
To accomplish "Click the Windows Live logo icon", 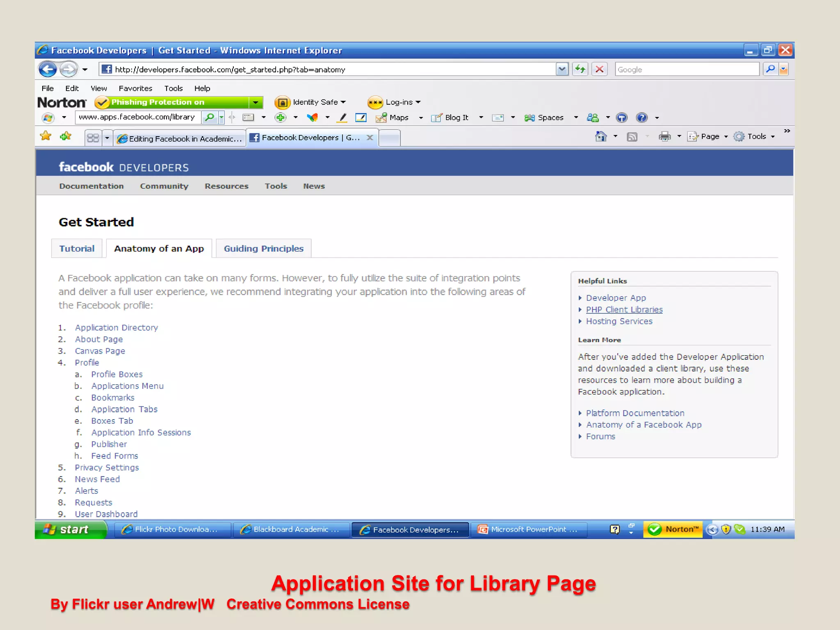I will coord(48,117).
